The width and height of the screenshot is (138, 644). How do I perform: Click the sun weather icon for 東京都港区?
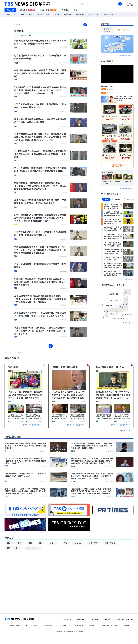(119, 30)
